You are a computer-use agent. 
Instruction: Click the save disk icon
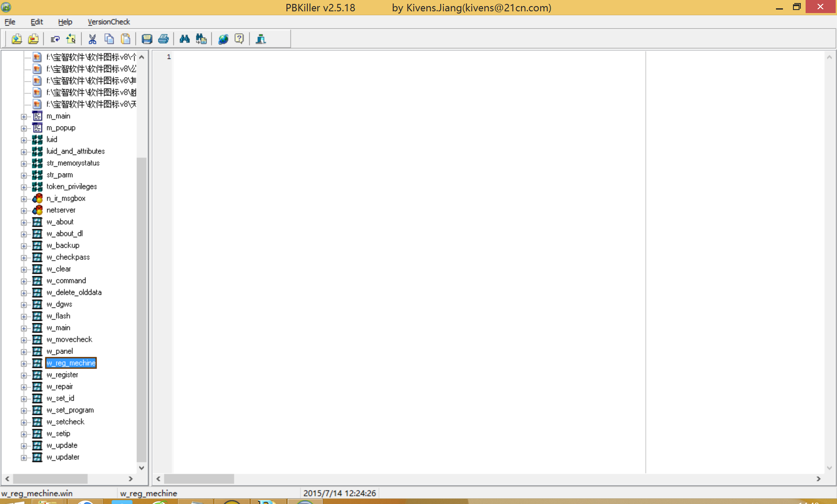click(x=147, y=39)
